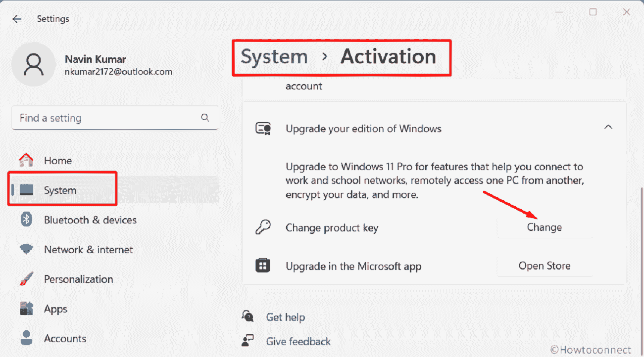
Task: Click the Network & internet globe icon
Action: pos(27,249)
